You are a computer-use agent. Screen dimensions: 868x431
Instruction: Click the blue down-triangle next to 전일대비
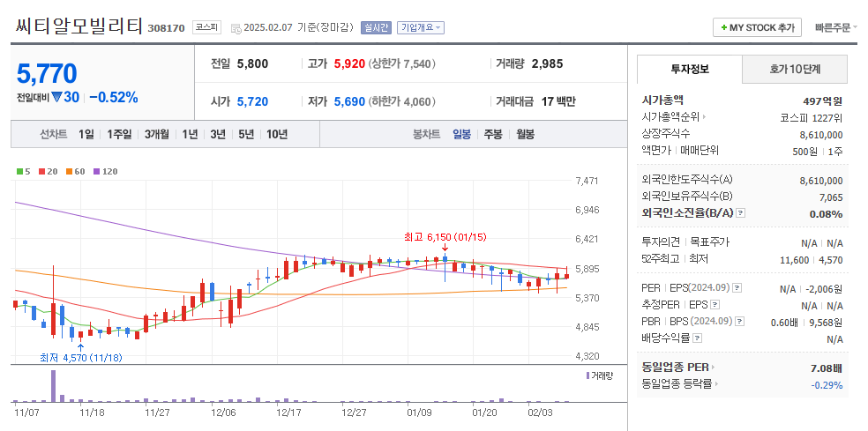click(x=56, y=98)
